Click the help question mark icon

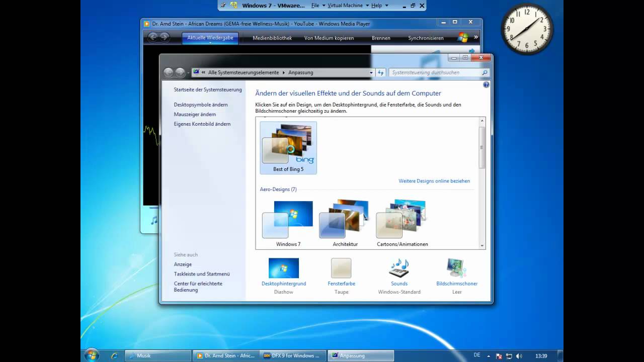point(486,85)
